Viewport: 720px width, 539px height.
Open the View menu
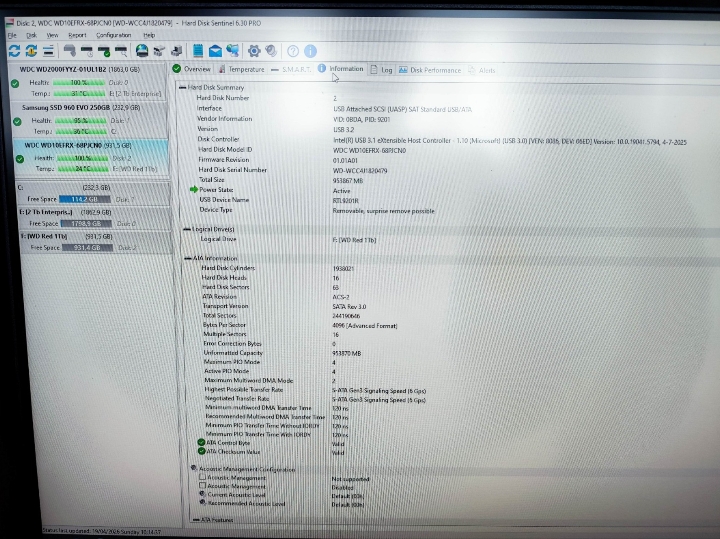pos(52,35)
